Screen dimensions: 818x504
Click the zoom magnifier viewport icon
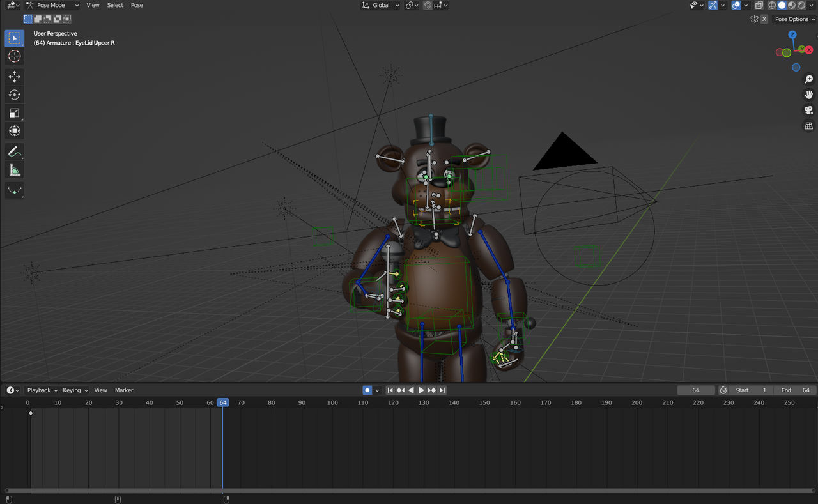808,79
